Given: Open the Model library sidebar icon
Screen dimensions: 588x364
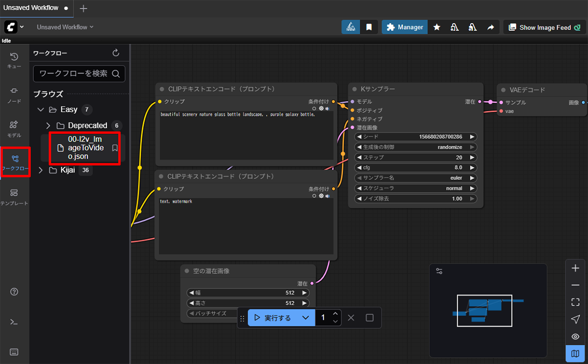Looking at the screenshot, I should pyautogui.click(x=14, y=128).
